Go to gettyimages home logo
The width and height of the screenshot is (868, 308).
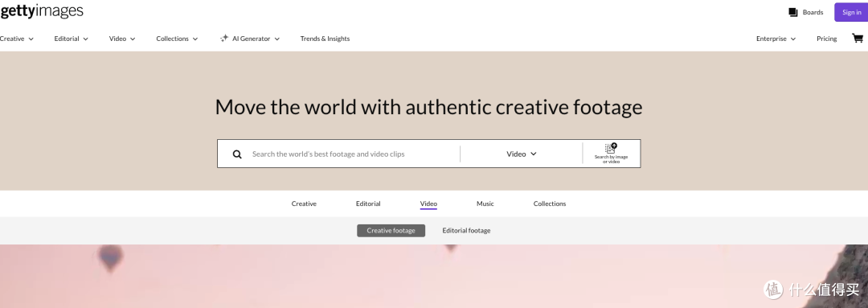[x=42, y=10]
